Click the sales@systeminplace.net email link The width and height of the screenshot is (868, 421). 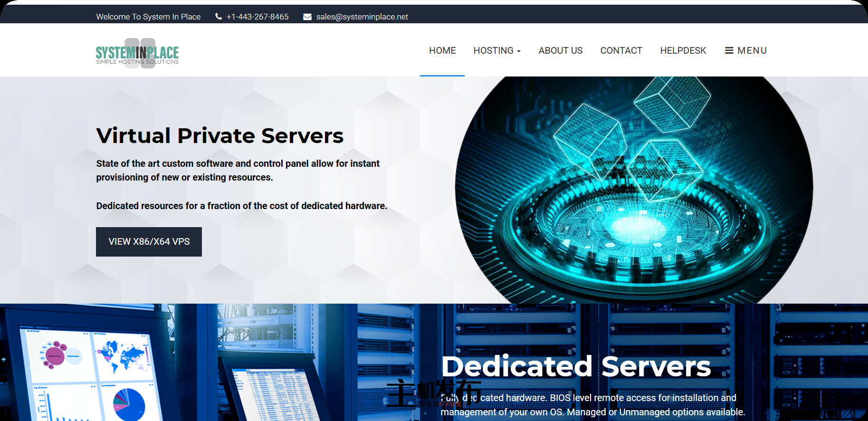[x=362, y=17]
